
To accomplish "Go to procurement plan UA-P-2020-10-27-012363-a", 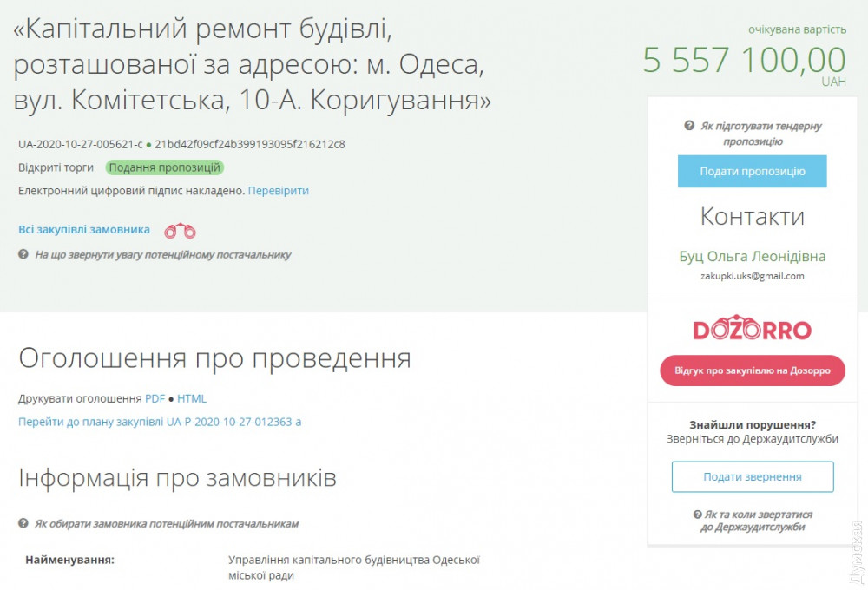I will (x=160, y=423).
